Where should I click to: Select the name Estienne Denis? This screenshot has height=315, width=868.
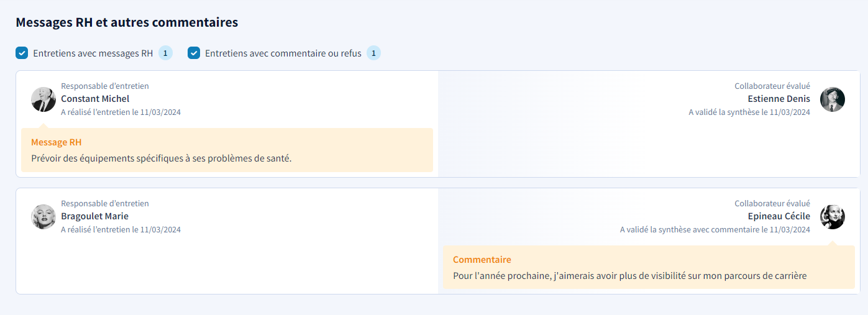point(779,99)
